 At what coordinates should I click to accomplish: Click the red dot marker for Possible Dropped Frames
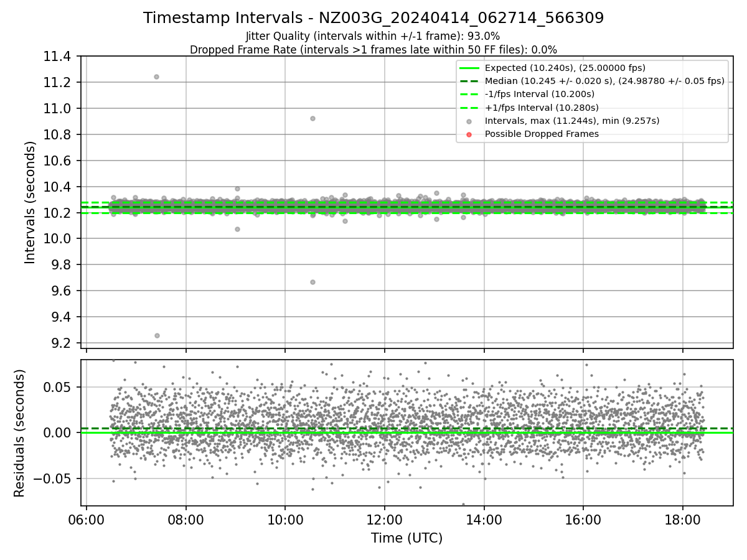point(469,134)
